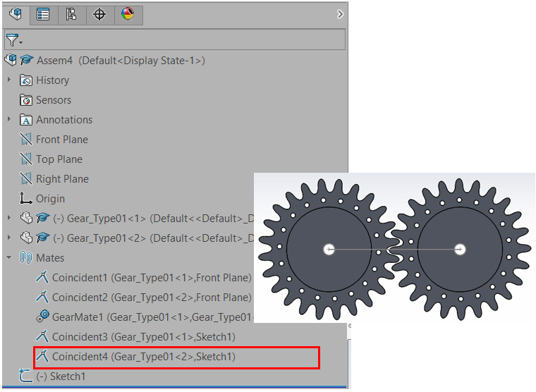The image size is (536, 392).
Task: Click the feature tree filter field
Action: [175, 40]
